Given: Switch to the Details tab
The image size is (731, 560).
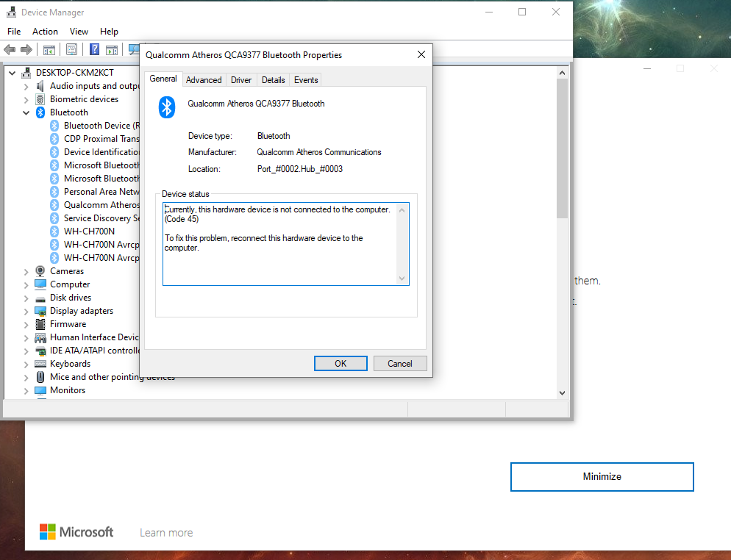Looking at the screenshot, I should tap(273, 80).
